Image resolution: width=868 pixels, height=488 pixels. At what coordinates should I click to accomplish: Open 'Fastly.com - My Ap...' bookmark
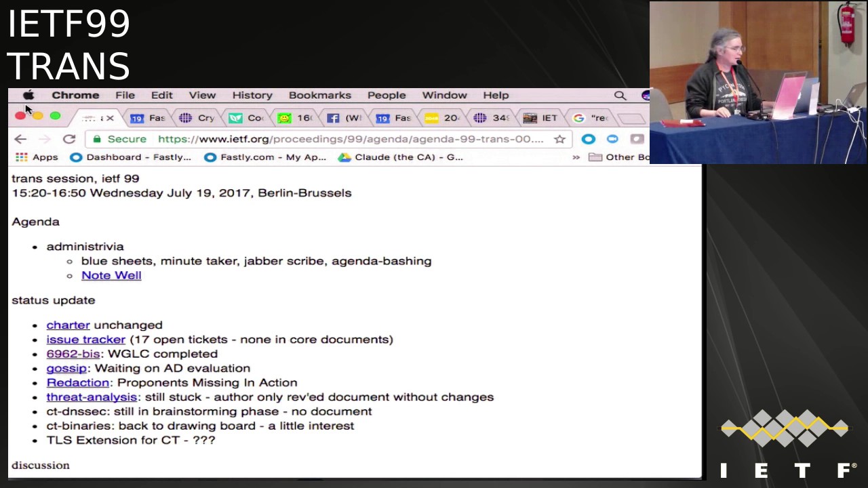click(x=265, y=157)
